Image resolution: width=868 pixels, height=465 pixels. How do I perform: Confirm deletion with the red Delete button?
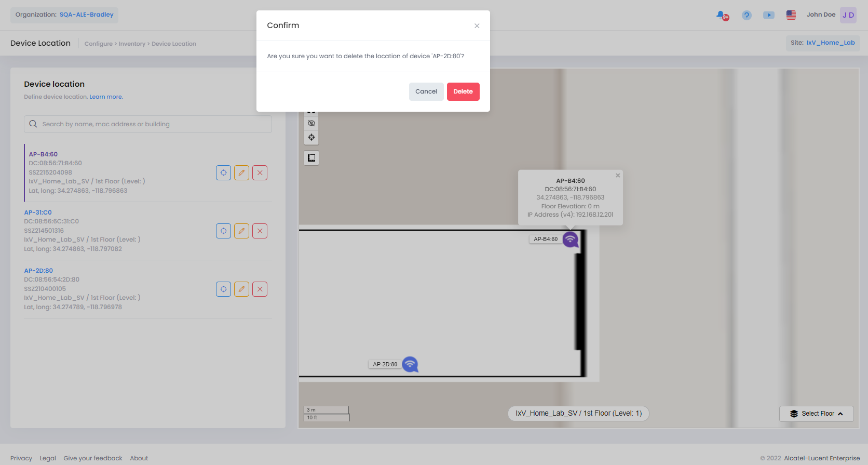[463, 91]
